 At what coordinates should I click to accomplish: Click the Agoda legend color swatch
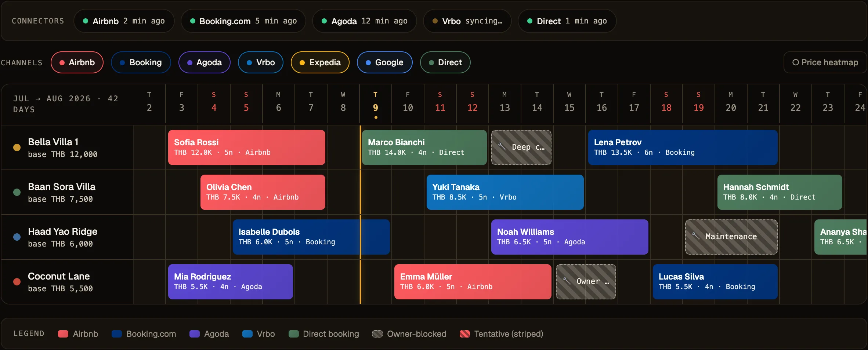[x=195, y=334]
